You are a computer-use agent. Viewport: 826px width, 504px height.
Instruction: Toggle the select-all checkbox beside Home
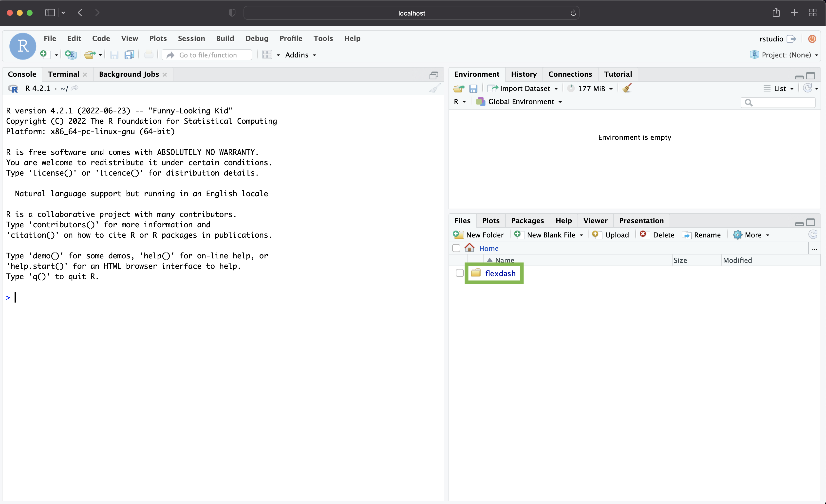[x=456, y=248]
